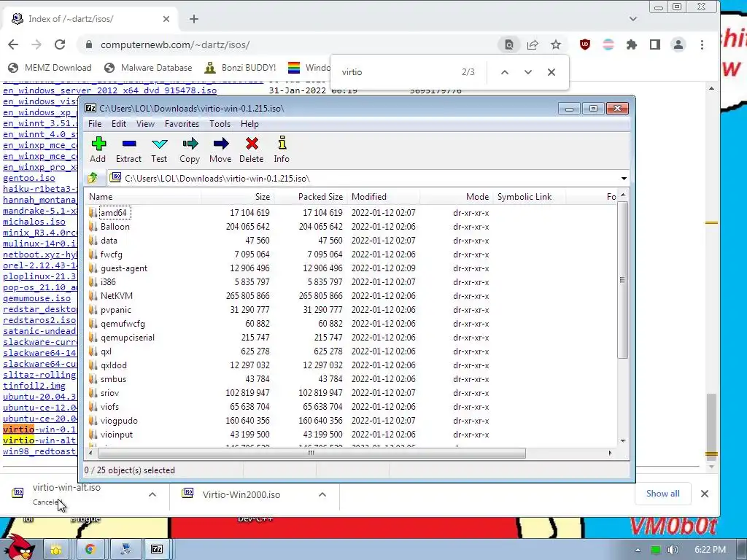Toggle Chrome's side panel icon
This screenshot has height=560, width=747.
(655, 44)
